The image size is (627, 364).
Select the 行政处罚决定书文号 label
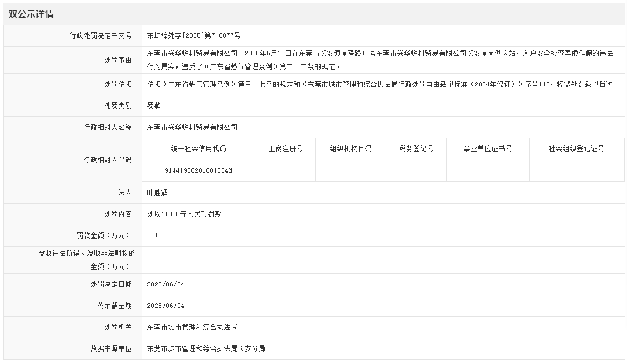tap(102, 35)
